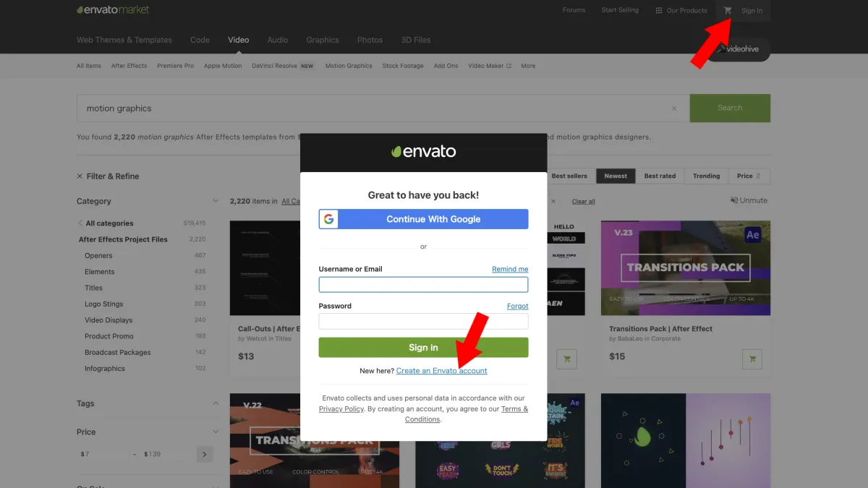Go to Apple Motion subcategory
Viewport: 868px width, 488px height.
pyautogui.click(x=223, y=66)
